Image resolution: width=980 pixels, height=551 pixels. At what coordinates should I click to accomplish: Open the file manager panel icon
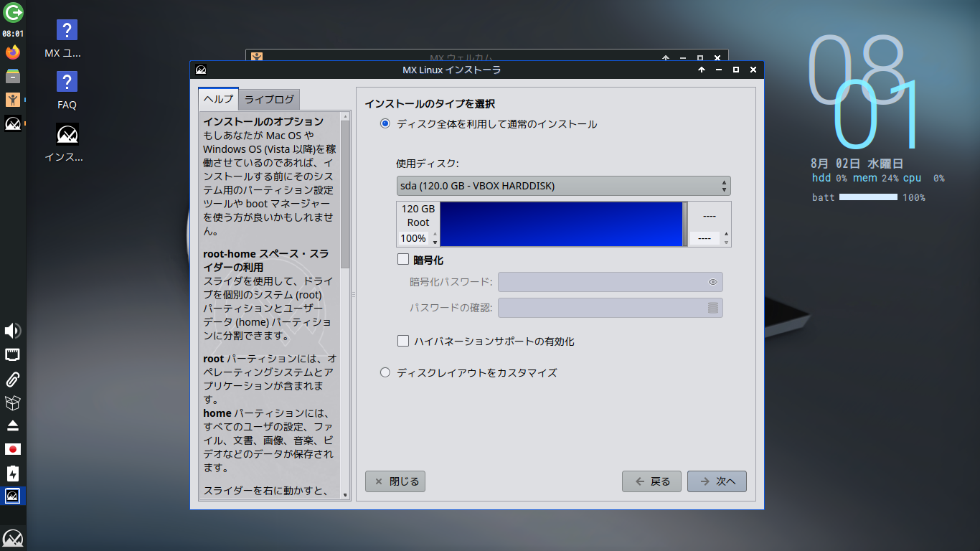[13, 76]
